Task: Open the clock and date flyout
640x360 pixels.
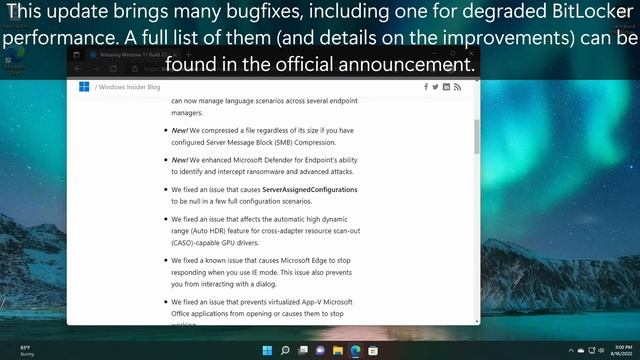Action: (621, 351)
